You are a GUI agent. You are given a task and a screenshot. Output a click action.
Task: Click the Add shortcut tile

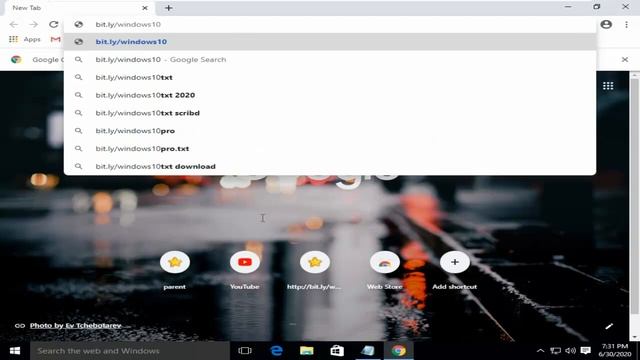click(x=455, y=269)
